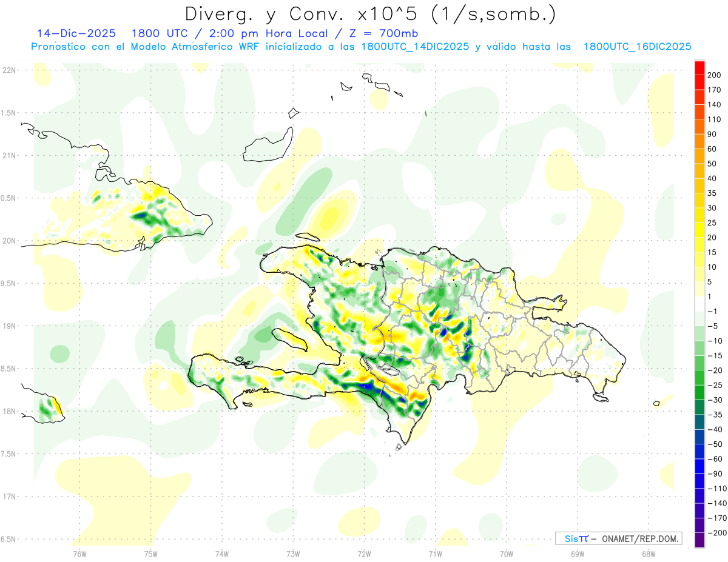Click the '70W' longitude label
Image resolution: width=728 pixels, height=562 pixels.
(507, 554)
